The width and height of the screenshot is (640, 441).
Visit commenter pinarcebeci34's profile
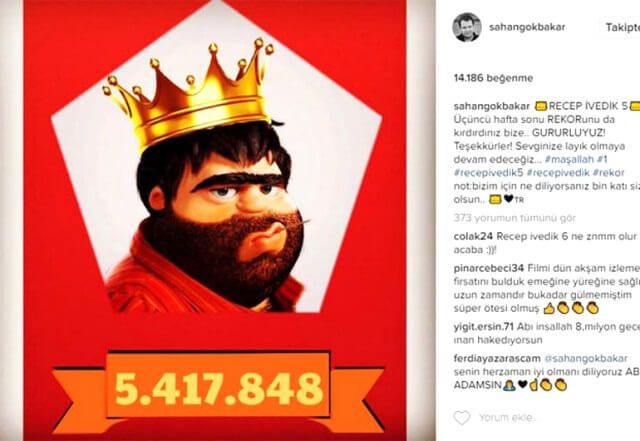489,268
